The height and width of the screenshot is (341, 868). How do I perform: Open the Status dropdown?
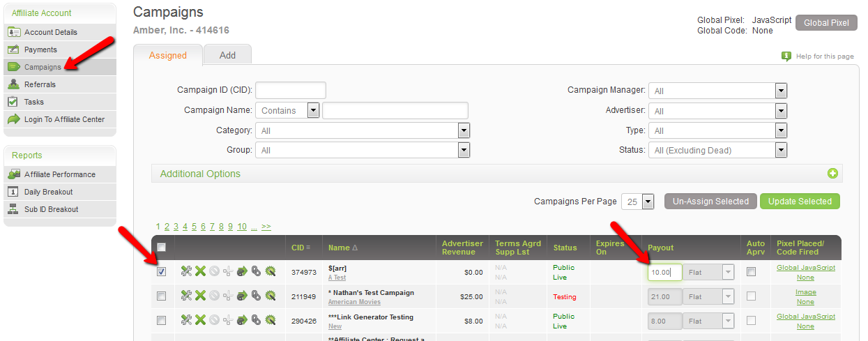pos(717,150)
